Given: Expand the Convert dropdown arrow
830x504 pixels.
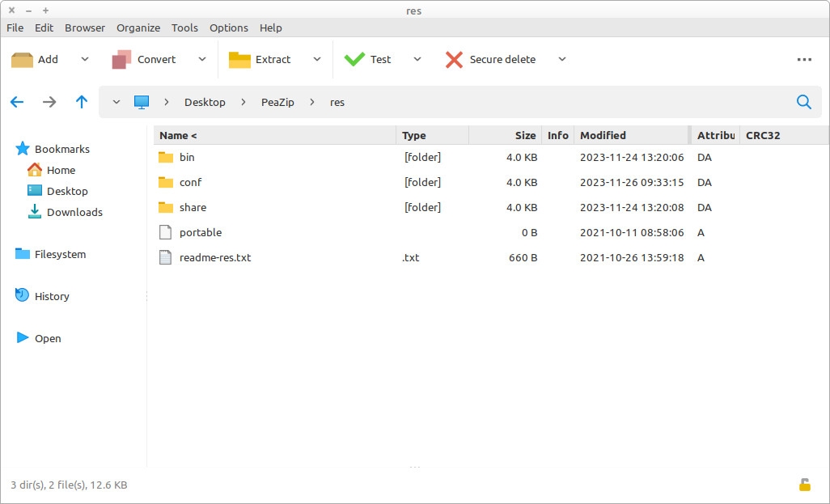Looking at the screenshot, I should click(202, 59).
